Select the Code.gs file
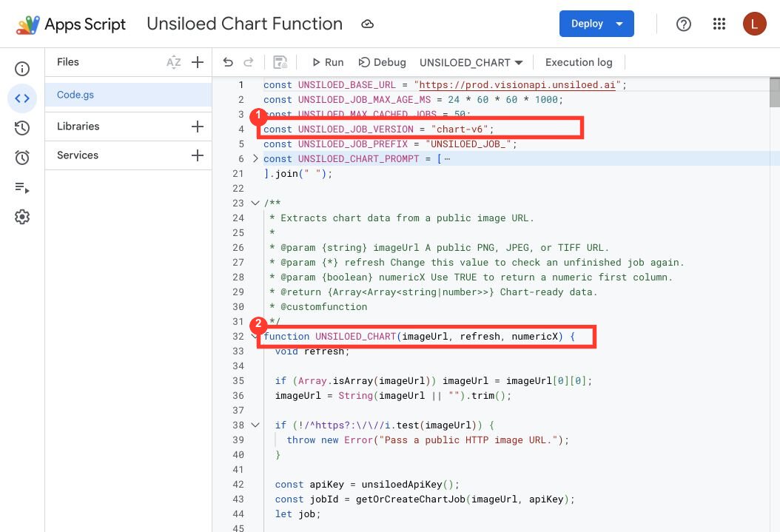The image size is (780, 532). 128,95
